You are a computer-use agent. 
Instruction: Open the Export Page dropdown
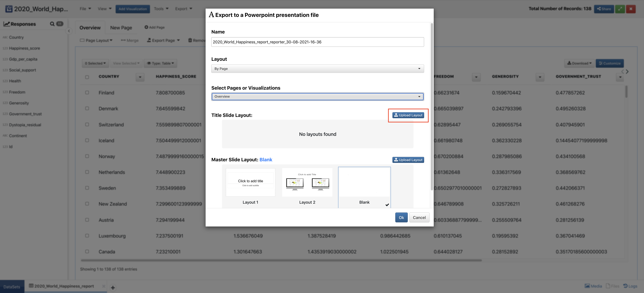point(163,40)
